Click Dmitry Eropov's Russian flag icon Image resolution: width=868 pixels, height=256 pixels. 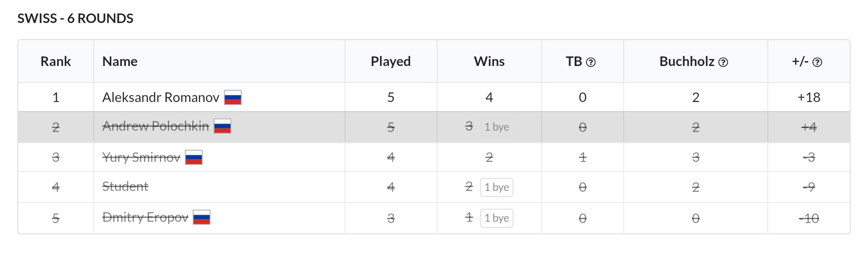click(x=201, y=217)
